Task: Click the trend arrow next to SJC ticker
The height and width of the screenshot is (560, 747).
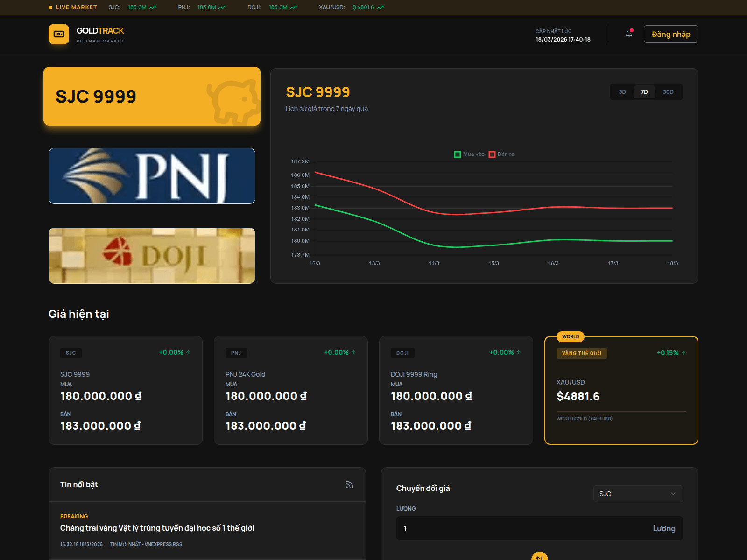Action: [153, 7]
